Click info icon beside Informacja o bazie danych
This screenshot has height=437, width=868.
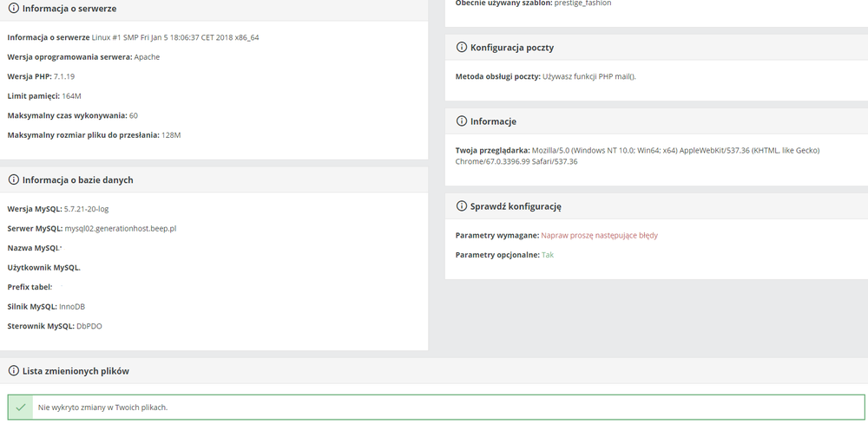point(13,179)
